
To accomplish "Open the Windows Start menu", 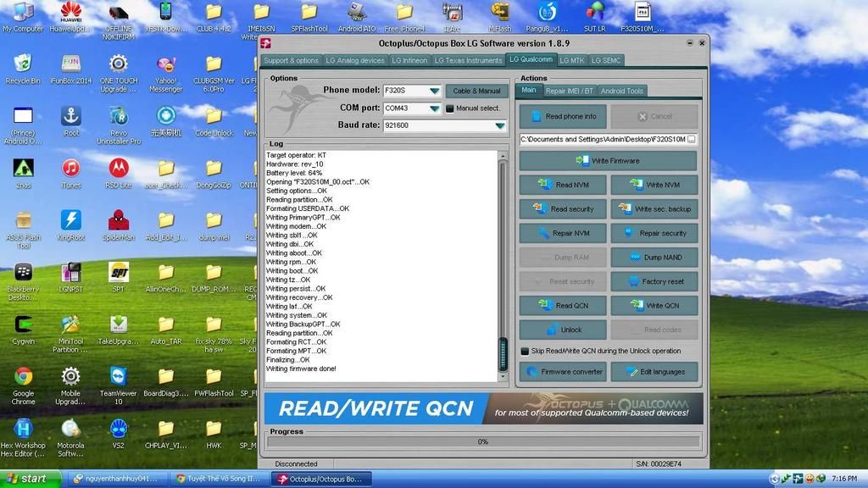I will tap(30, 479).
